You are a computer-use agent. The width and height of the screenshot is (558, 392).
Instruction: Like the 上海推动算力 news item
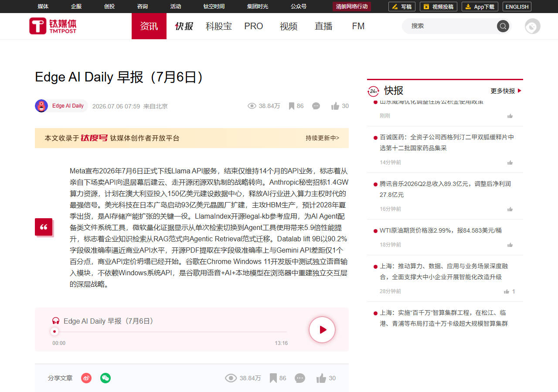[x=507, y=291]
